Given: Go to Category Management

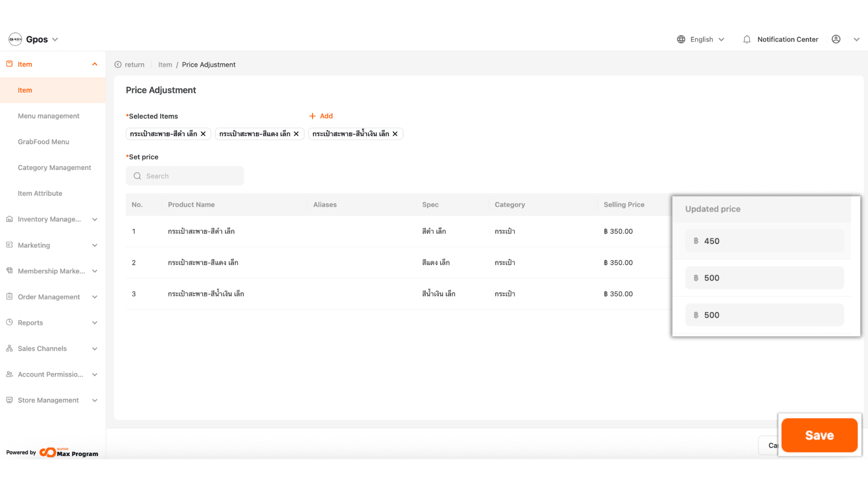Looking at the screenshot, I should [54, 168].
